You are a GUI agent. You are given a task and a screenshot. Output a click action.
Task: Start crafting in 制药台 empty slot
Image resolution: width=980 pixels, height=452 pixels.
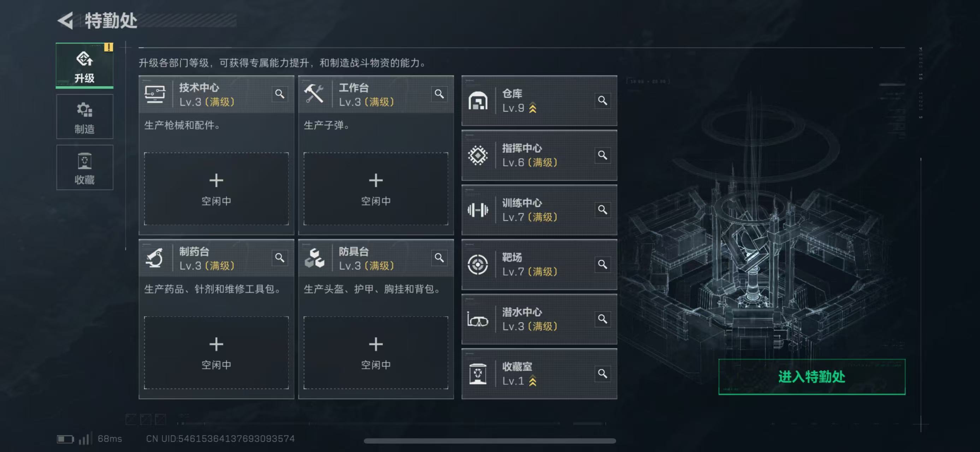click(216, 353)
